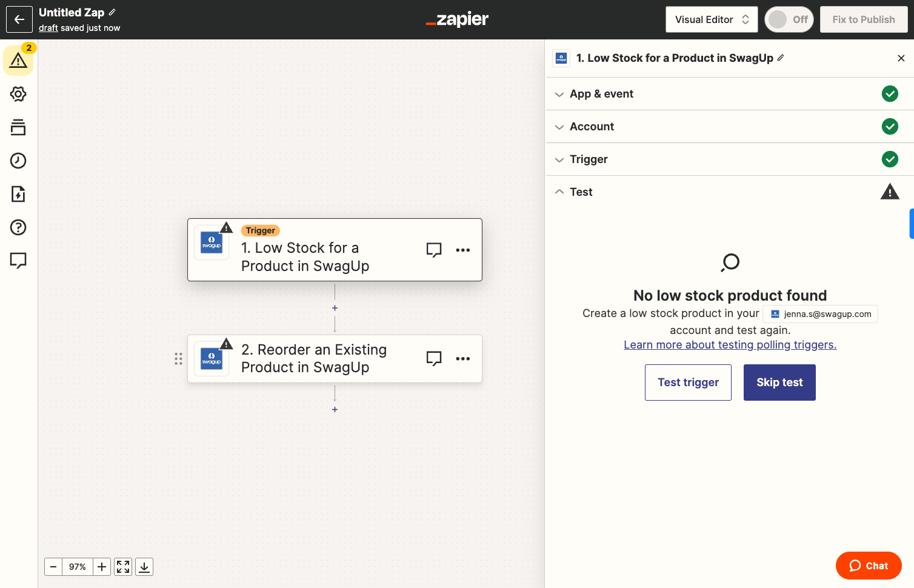Open the sidebar comments speech bubble icon
914x588 pixels.
[18, 261]
